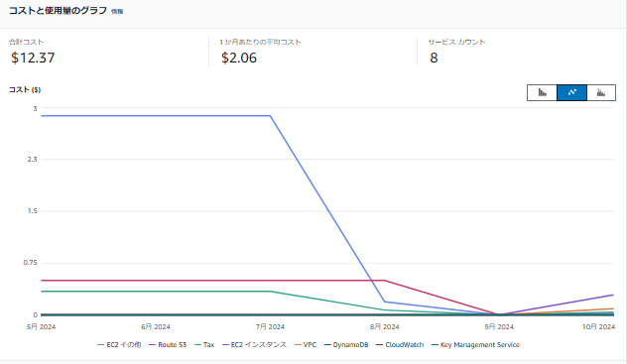Click the 7月 2024 axis label
Screen dimensions: 627x364
(270, 327)
